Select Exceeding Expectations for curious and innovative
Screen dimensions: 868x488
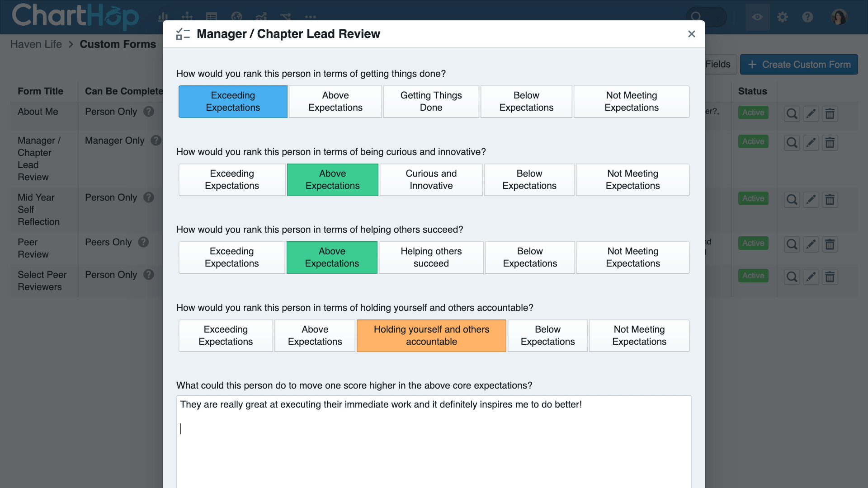231,180
